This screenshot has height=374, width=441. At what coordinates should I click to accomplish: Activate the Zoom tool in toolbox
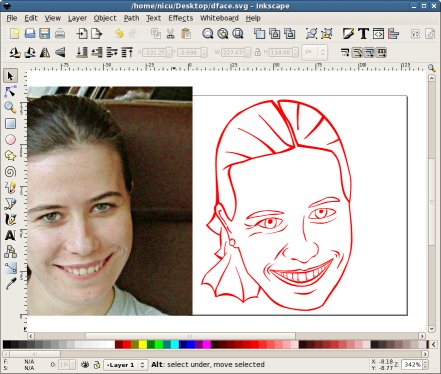coord(10,107)
